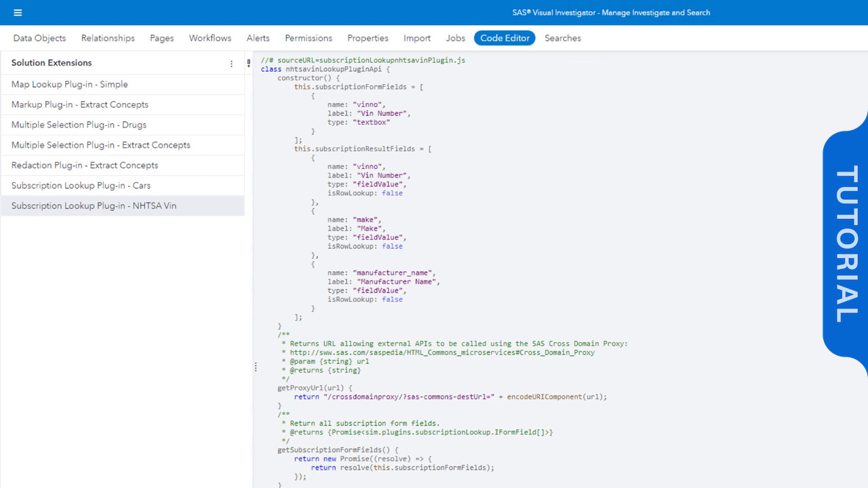Screen dimensions: 868x488
Task: Click the crossdomainproxy return statement
Action: [x=450, y=396]
